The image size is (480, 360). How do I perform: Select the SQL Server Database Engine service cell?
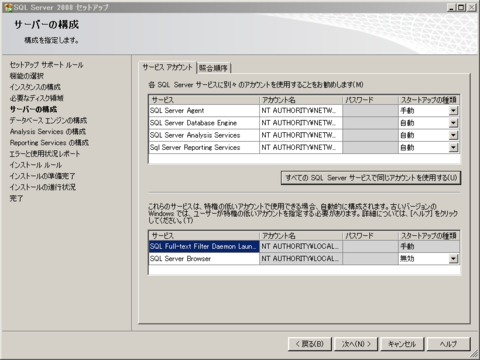click(x=204, y=123)
